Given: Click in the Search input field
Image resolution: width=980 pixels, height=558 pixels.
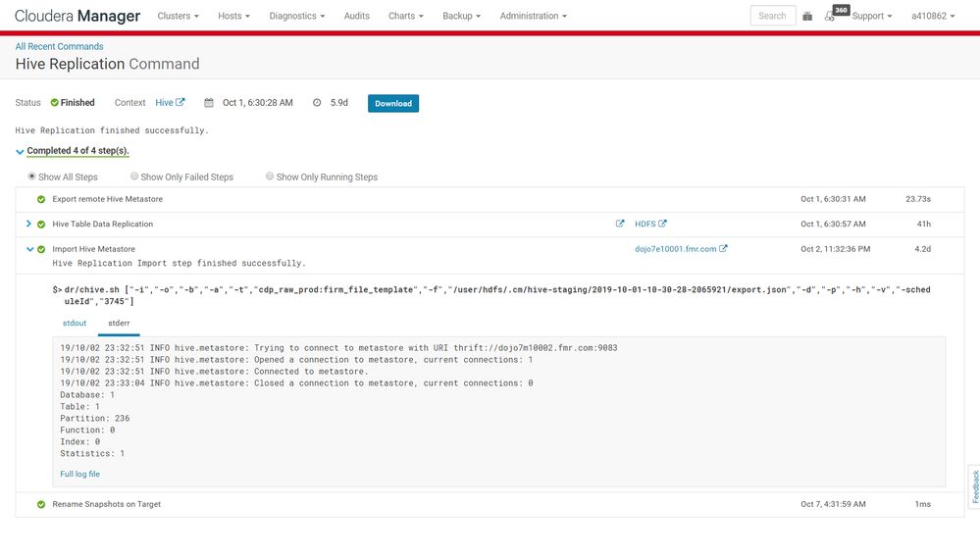Looking at the screenshot, I should point(772,16).
